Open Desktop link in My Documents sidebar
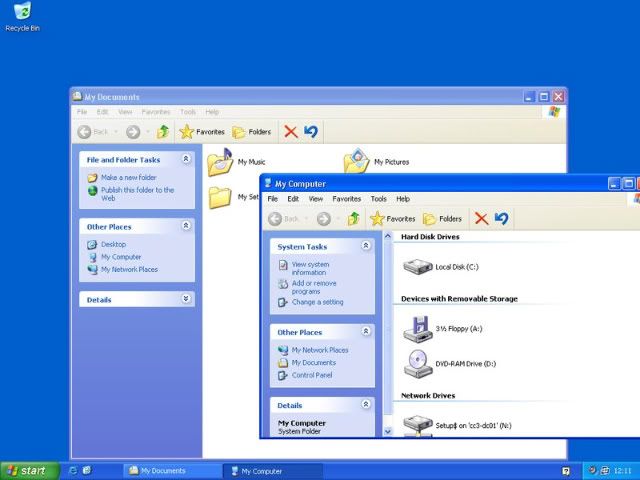640x480 pixels. [x=113, y=244]
